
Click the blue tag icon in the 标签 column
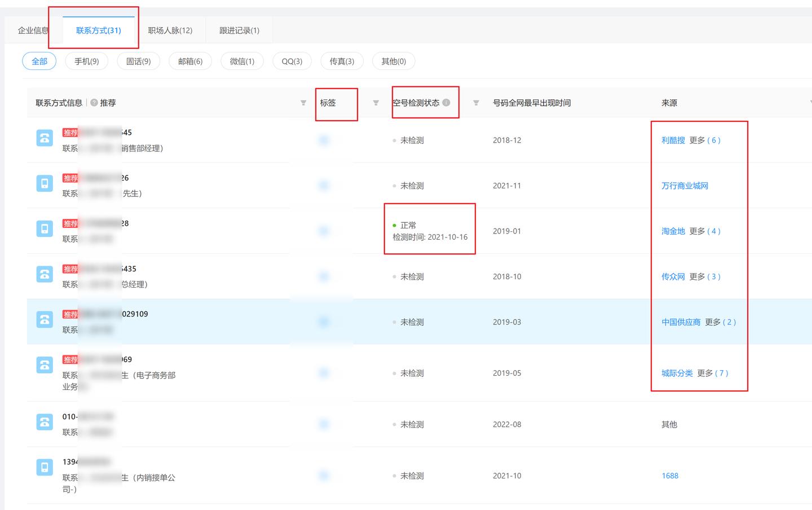(x=323, y=140)
